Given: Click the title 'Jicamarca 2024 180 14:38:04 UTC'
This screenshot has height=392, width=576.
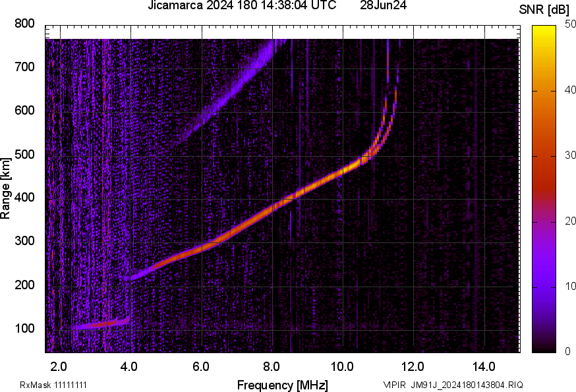Looking at the screenshot, I should pyautogui.click(x=242, y=5).
